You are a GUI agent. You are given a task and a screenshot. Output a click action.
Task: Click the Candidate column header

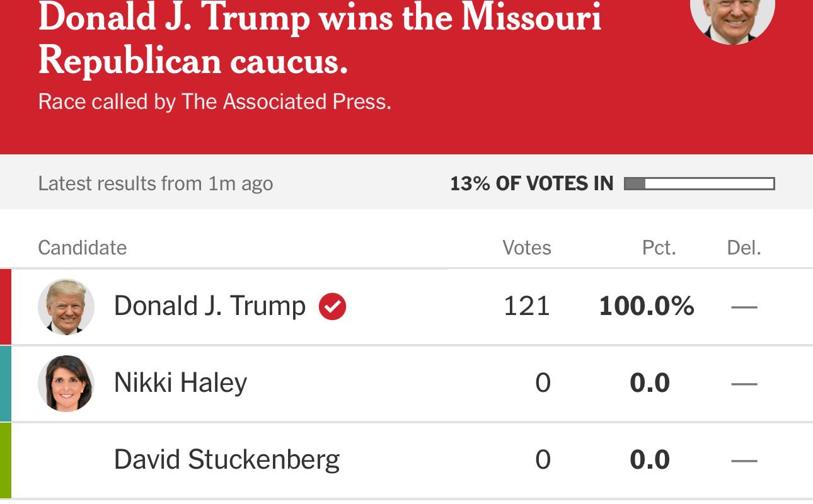pyautogui.click(x=82, y=248)
